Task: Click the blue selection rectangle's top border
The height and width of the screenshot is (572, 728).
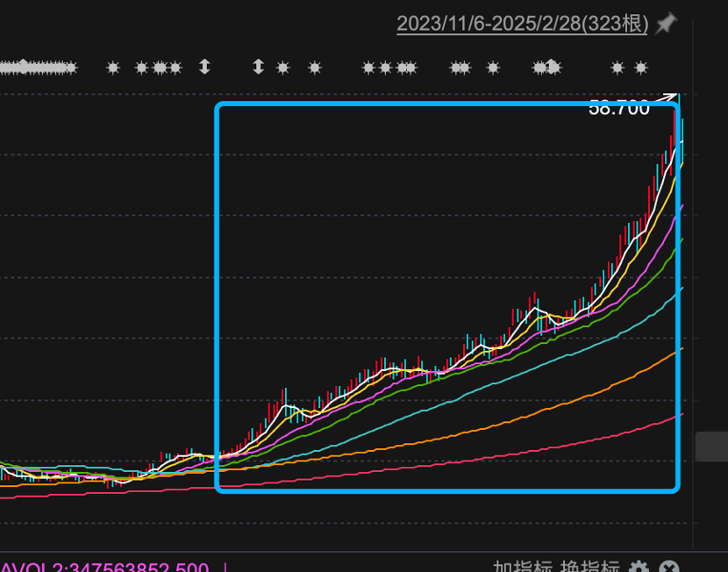Action: click(447, 104)
